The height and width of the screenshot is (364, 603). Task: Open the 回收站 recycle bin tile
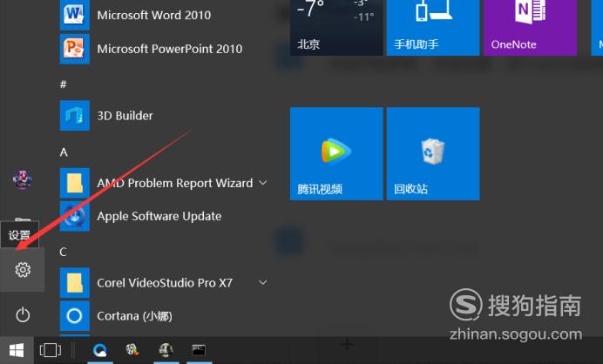pyautogui.click(x=433, y=154)
